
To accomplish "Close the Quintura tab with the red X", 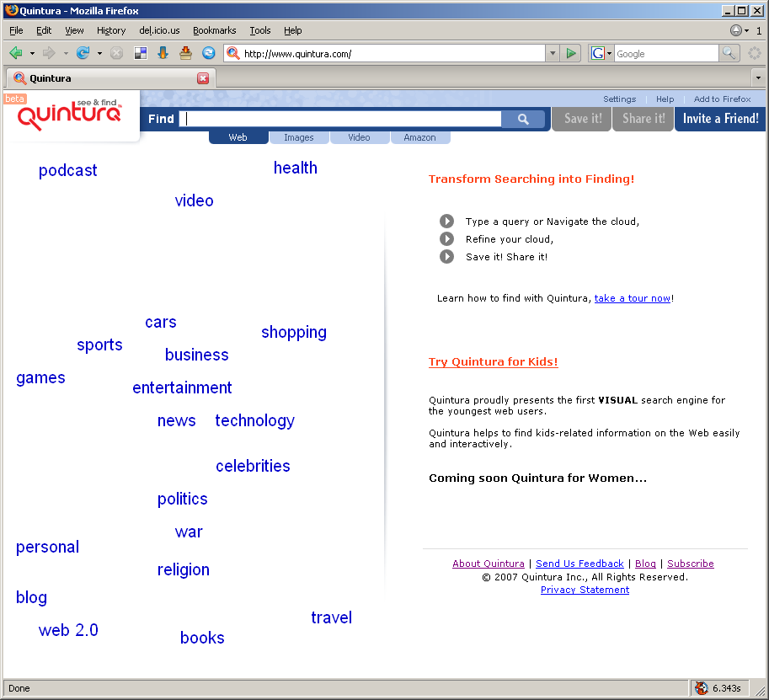I will pos(203,78).
